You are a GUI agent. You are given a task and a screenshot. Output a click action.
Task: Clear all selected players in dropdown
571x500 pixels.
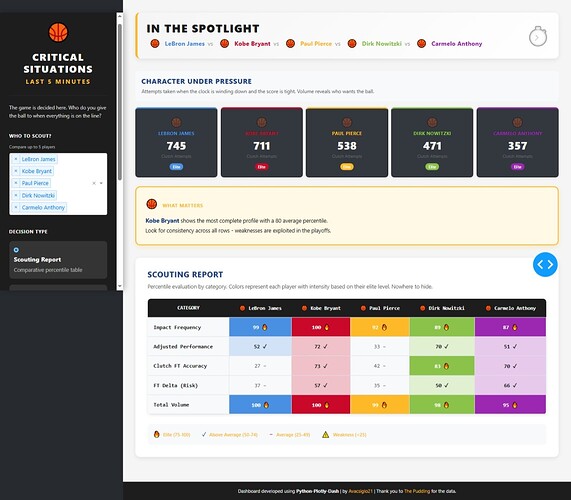[94, 183]
